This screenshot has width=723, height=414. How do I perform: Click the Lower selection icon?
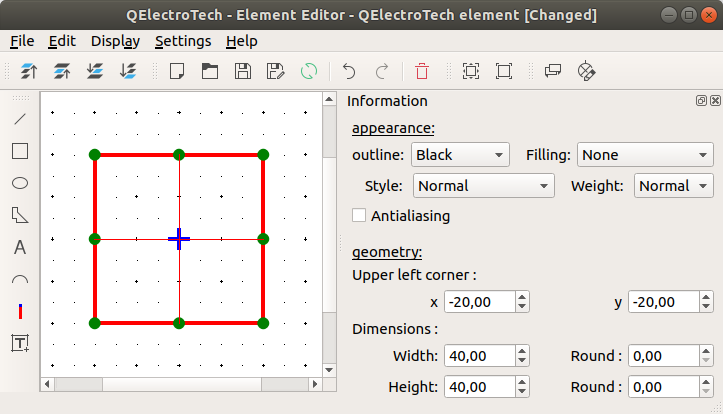(95, 71)
